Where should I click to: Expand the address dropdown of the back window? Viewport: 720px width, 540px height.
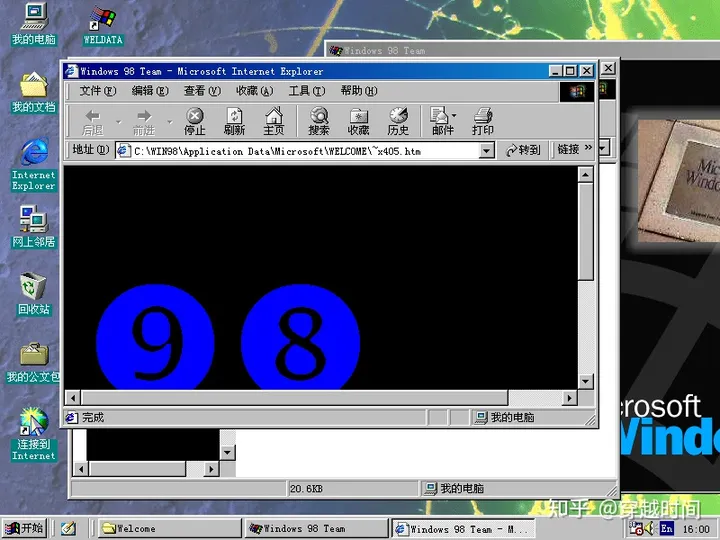603,148
